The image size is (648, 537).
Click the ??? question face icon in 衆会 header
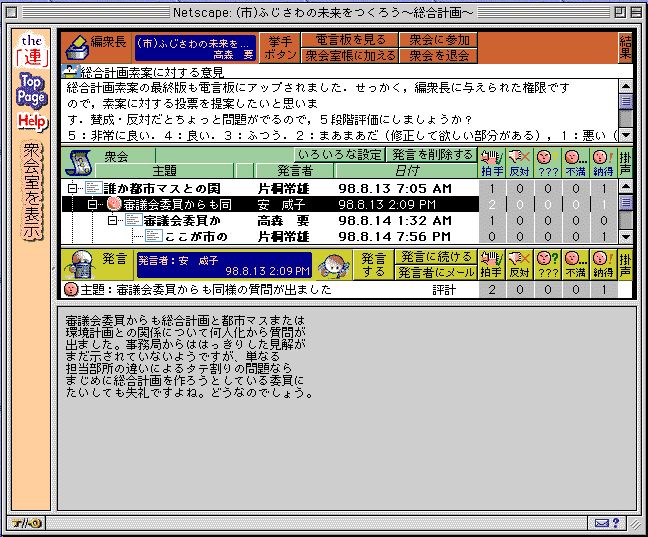click(545, 161)
